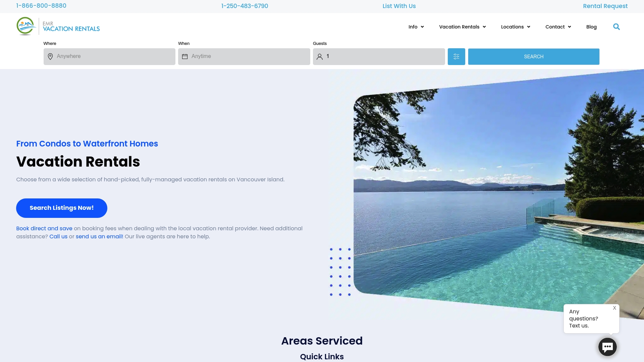Open the Contact dropdown

click(557, 26)
